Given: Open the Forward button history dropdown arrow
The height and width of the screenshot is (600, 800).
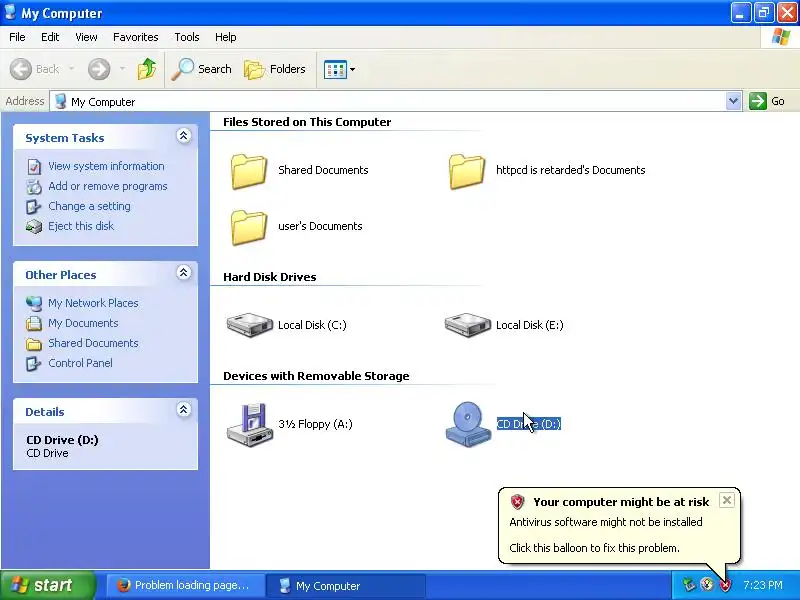Looking at the screenshot, I should [x=122, y=69].
